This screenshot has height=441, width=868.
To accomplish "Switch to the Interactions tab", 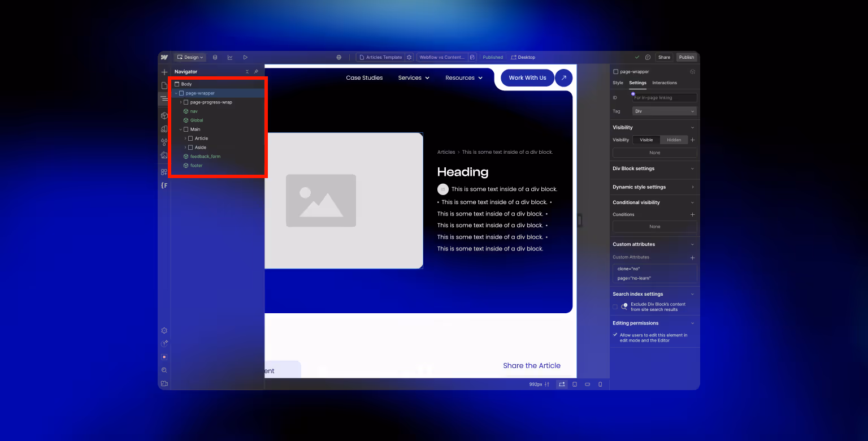I will click(665, 83).
